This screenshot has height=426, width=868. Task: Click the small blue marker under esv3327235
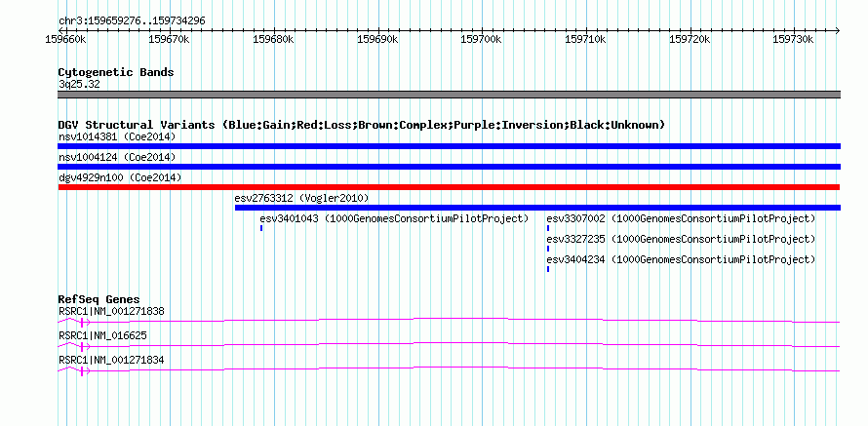pos(548,249)
